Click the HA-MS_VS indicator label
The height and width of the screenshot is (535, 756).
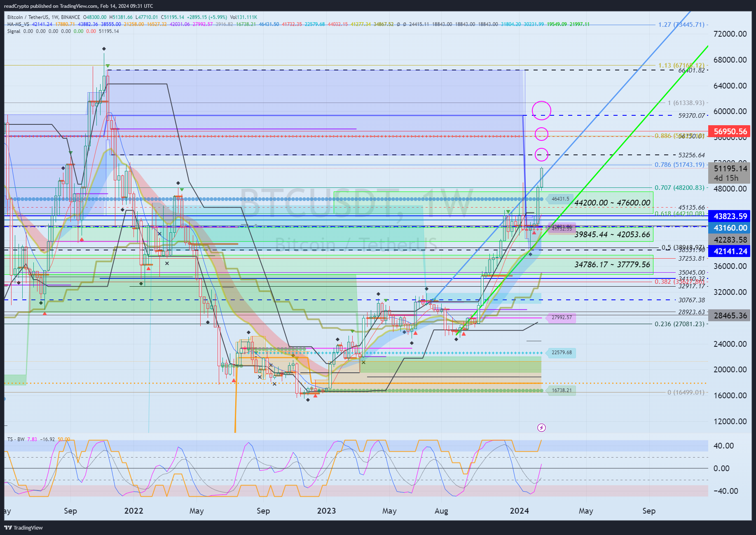(x=18, y=24)
